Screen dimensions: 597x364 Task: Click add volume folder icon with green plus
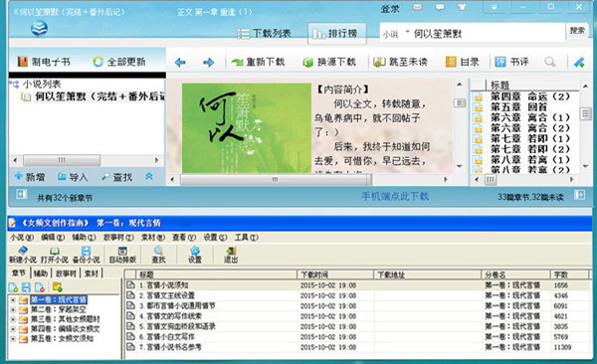58,287
